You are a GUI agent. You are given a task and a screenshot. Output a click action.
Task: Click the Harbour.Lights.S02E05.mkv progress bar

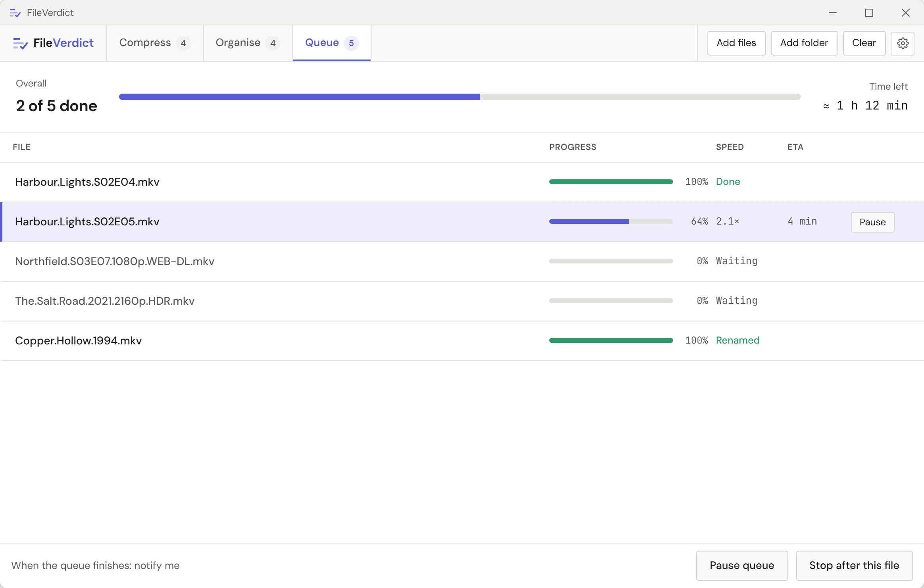click(x=611, y=221)
